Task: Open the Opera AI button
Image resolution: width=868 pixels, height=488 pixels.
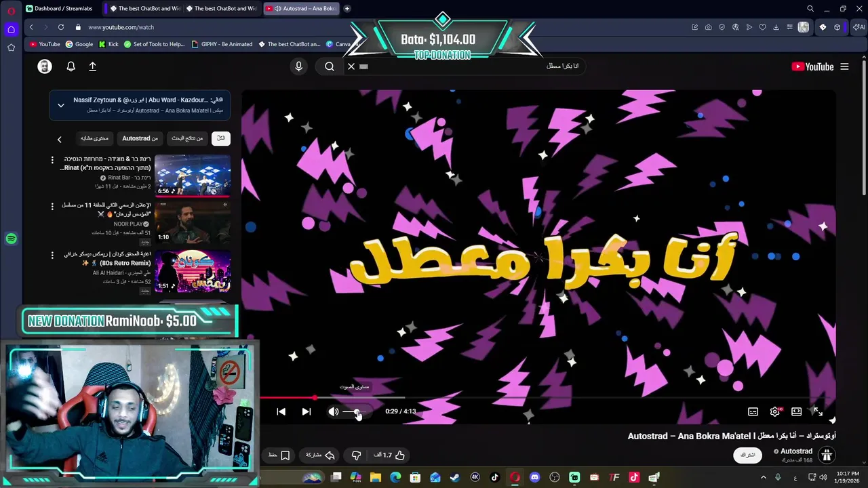Action: 859,27
